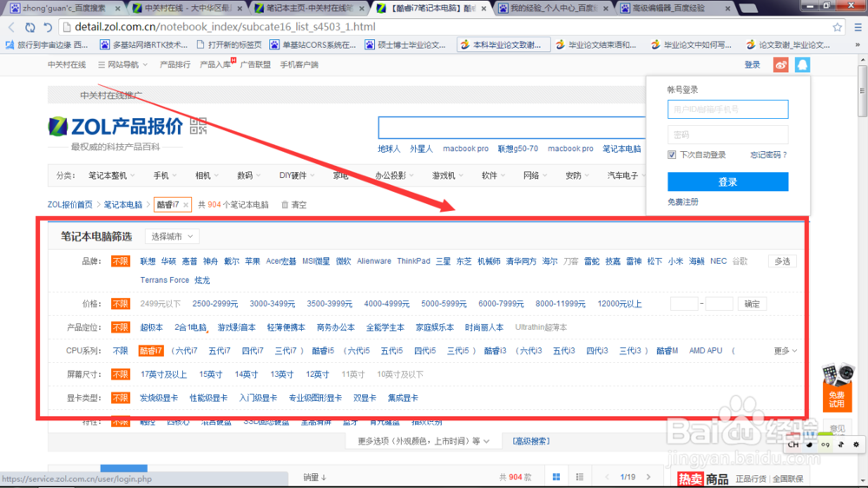This screenshot has width=868, height=488.
Task: Expand 更多选项（外观颜色，上市时间）
Action: click(424, 441)
